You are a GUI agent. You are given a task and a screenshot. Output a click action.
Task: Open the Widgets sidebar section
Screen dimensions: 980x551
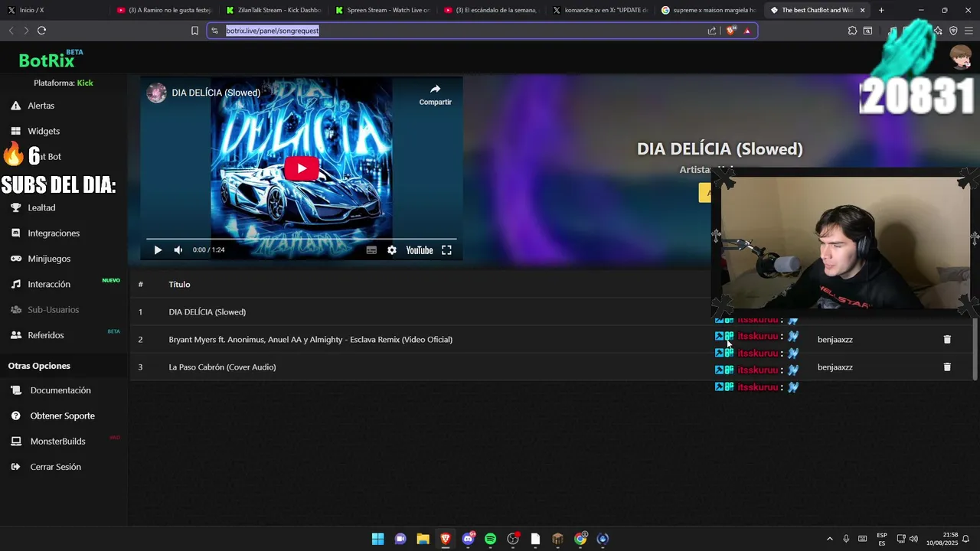pos(44,131)
